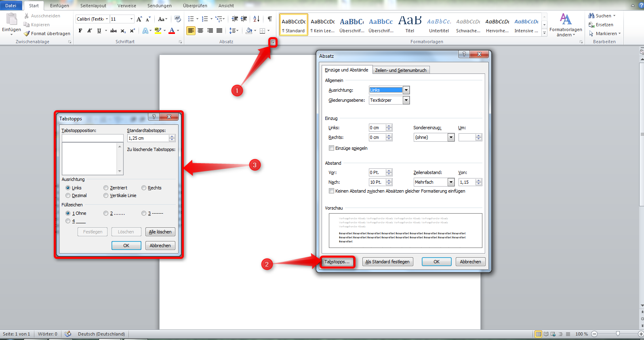This screenshot has width=644, height=340.
Task: Check Keinen Abstand zwischen Absätzen option
Action: tap(332, 191)
